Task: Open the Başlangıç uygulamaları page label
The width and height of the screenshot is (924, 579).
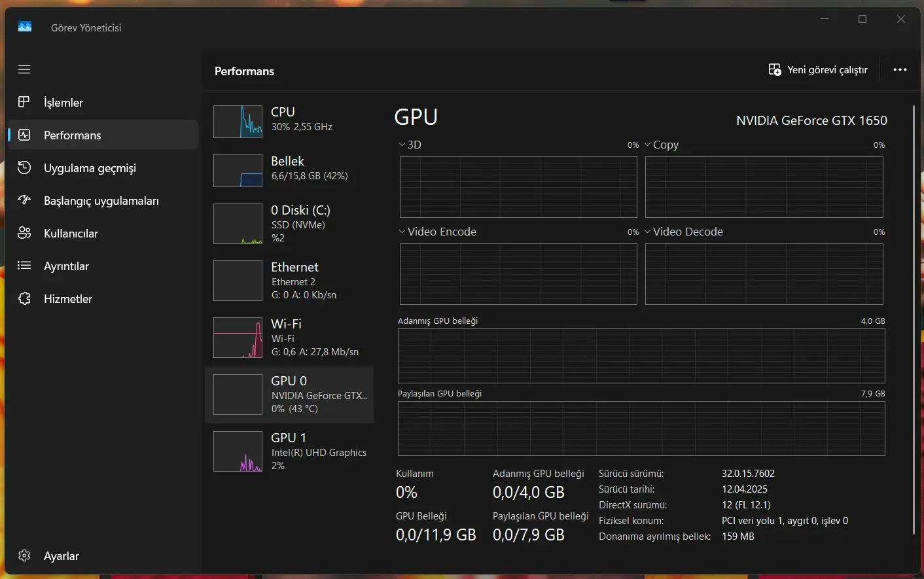Action: tap(101, 201)
